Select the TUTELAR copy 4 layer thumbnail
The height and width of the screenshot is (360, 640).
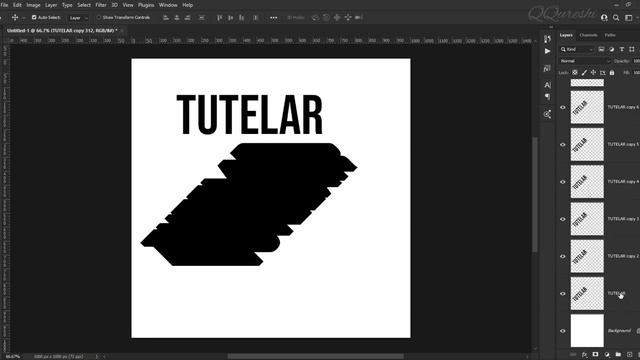[x=587, y=182]
